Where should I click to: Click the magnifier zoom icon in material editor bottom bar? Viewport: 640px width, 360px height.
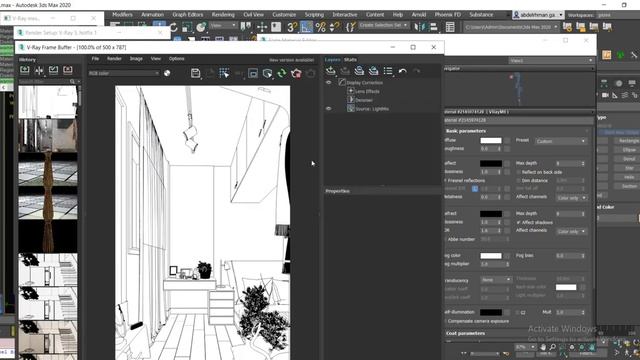553,347
